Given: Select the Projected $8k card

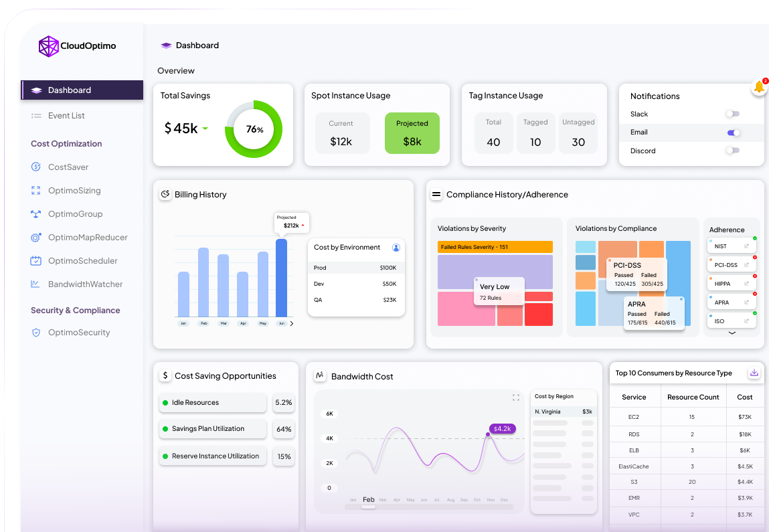Looking at the screenshot, I should click(x=412, y=133).
